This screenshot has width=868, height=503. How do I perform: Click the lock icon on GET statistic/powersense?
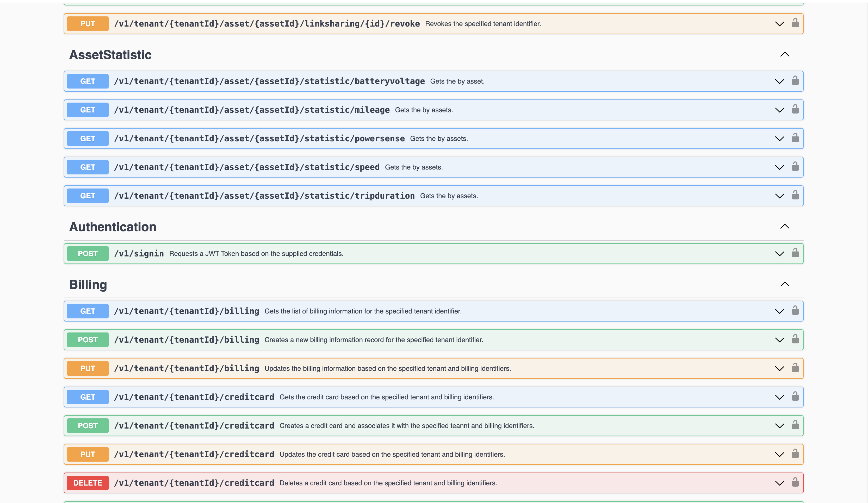pyautogui.click(x=795, y=139)
